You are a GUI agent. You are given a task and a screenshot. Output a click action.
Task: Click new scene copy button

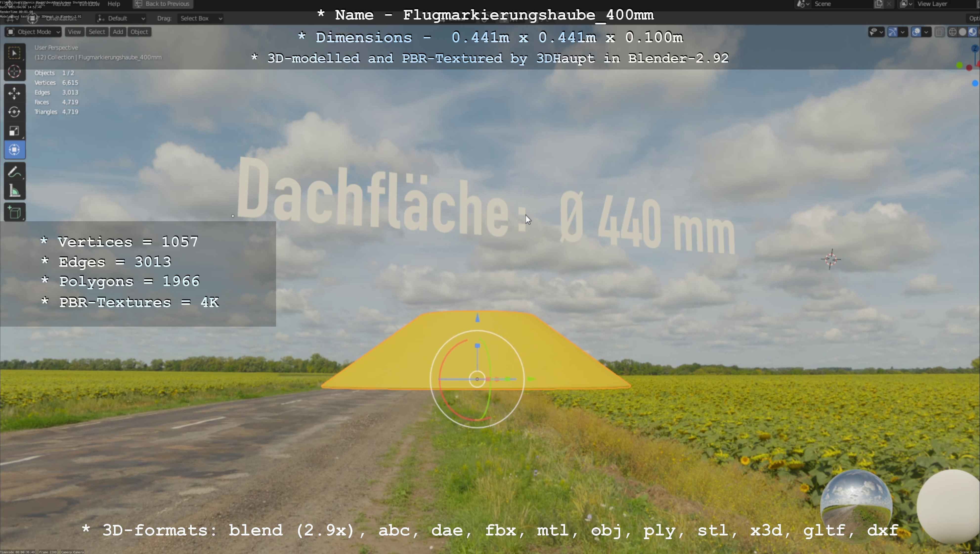point(878,4)
